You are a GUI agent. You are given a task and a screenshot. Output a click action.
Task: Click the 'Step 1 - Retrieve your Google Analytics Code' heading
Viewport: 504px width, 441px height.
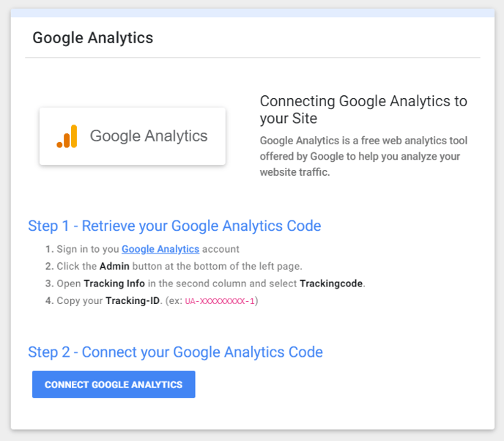(x=174, y=226)
